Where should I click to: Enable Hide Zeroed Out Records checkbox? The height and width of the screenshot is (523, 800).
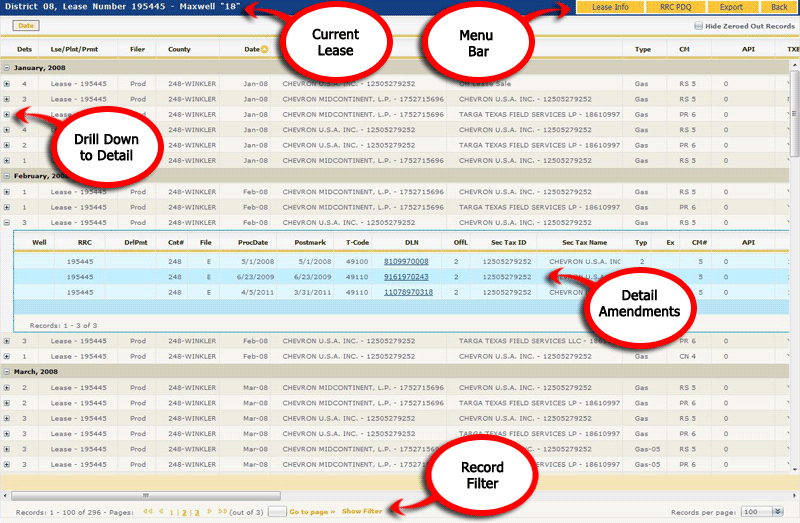point(698,26)
